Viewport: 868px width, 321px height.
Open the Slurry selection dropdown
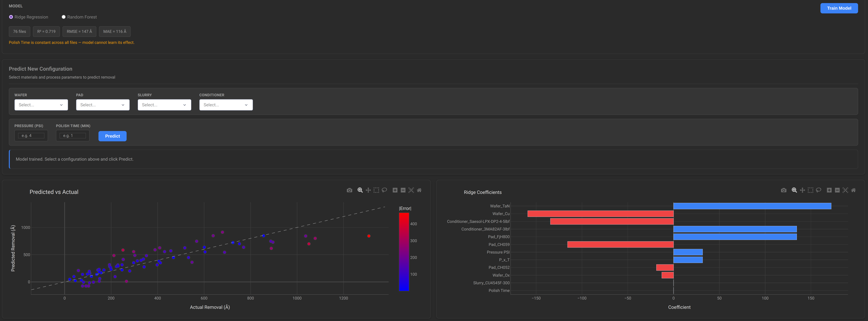pyautogui.click(x=164, y=105)
